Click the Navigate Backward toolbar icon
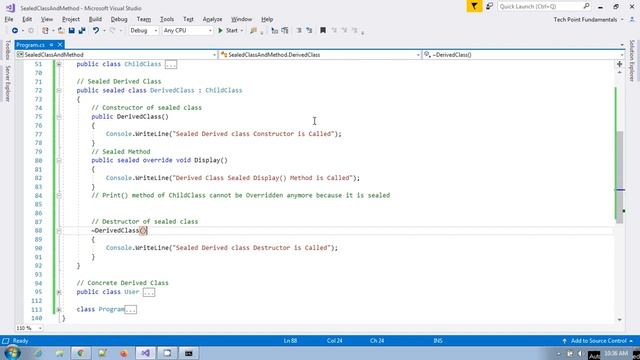This screenshot has height=360, width=640. [15, 31]
